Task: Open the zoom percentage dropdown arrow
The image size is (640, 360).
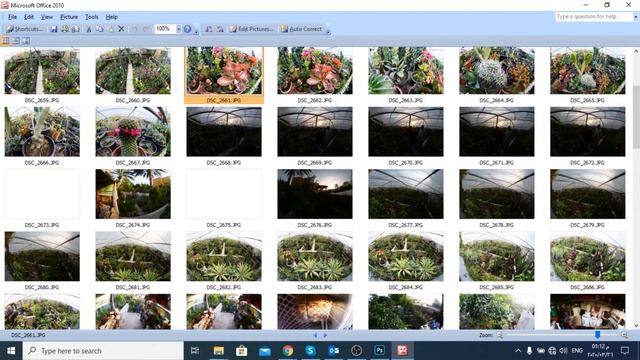Action: (x=178, y=29)
